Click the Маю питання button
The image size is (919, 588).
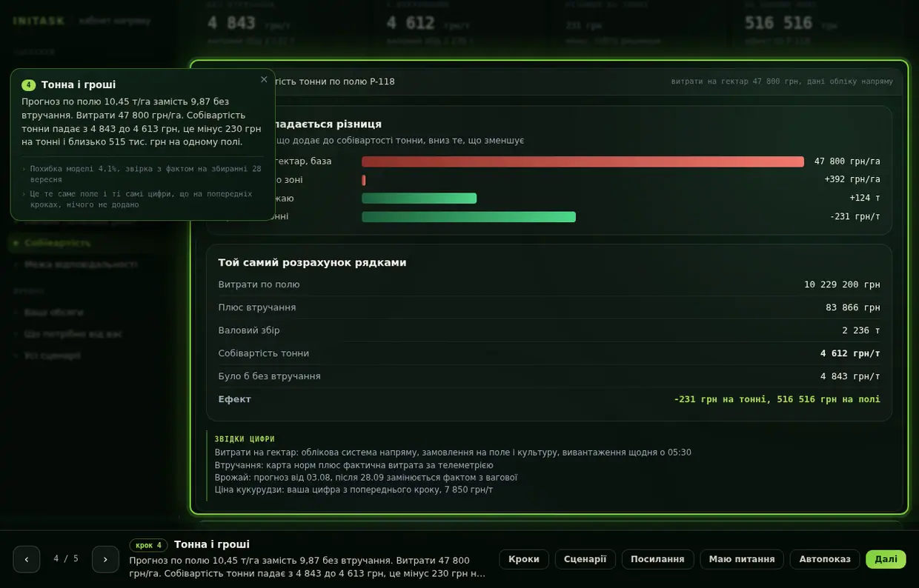pyautogui.click(x=742, y=559)
